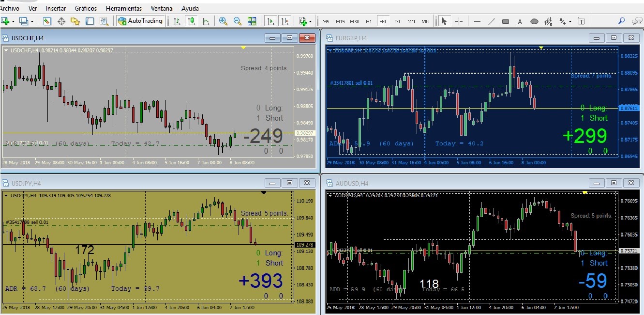Click the yellow shift marker on USDCHF chart

(x=243, y=47)
